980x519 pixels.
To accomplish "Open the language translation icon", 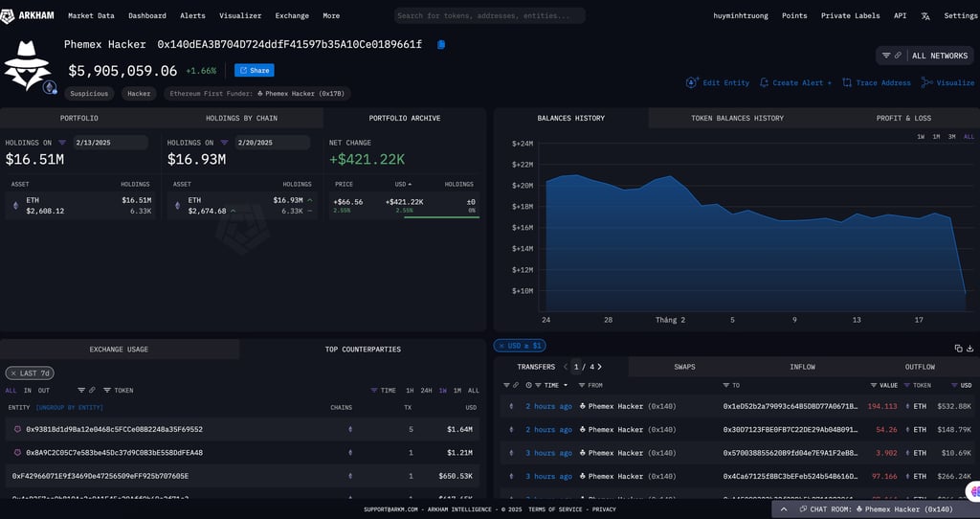I will 925,16.
